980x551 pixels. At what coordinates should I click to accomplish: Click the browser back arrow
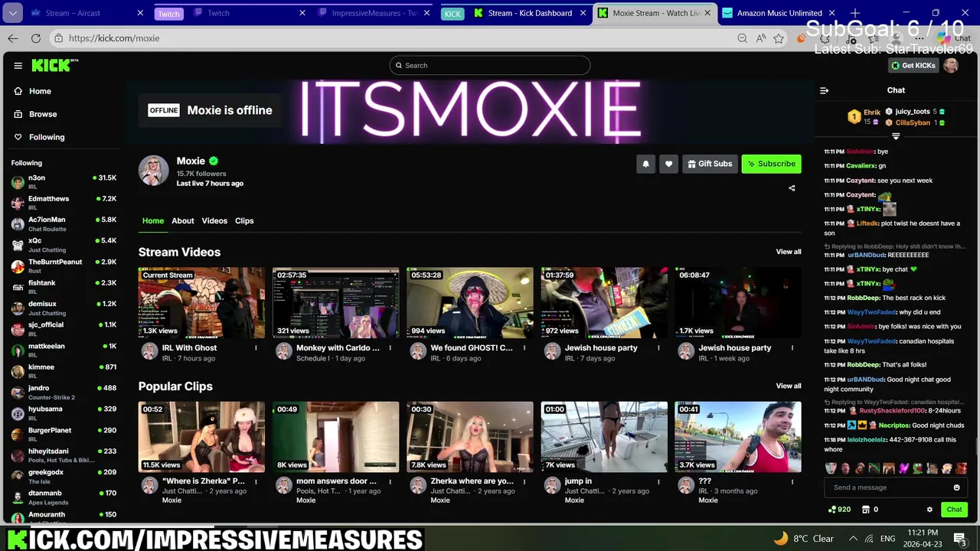pos(13,38)
